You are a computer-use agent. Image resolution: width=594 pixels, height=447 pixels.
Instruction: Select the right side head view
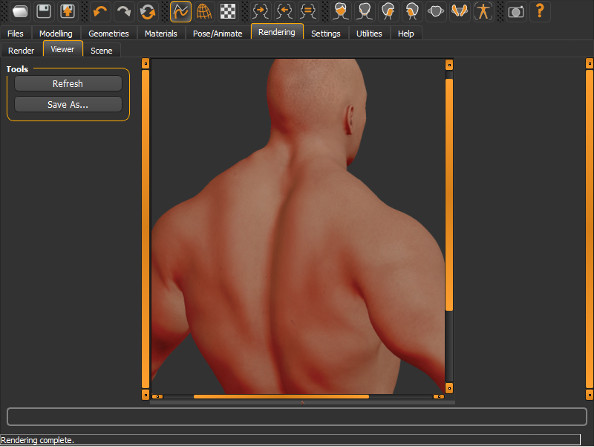[412, 11]
